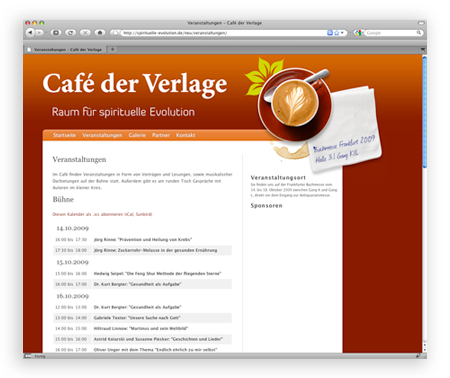This screenshot has width=450, height=378.
Task: Click the magnifier search icon
Action: (x=419, y=33)
